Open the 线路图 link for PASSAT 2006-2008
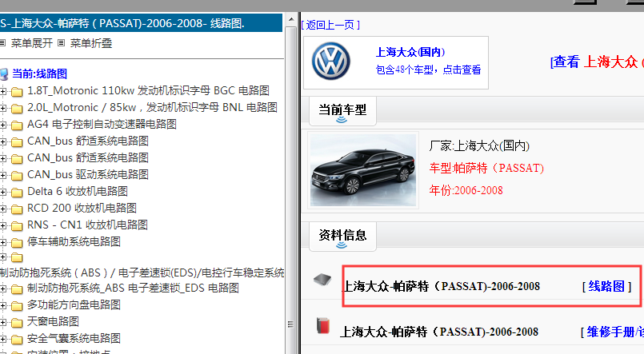This screenshot has height=354, width=644. [606, 286]
